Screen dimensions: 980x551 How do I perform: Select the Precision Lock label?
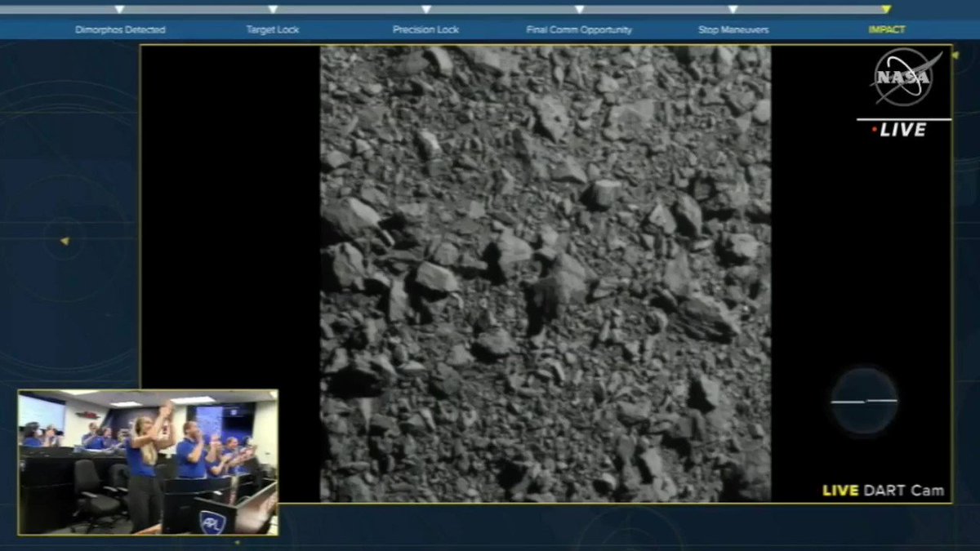click(425, 30)
